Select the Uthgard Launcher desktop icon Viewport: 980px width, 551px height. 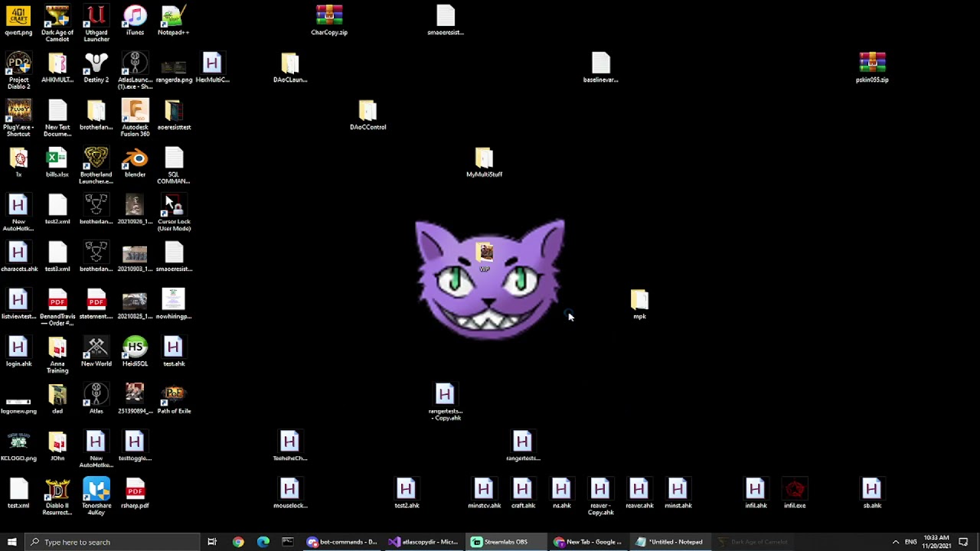96,23
